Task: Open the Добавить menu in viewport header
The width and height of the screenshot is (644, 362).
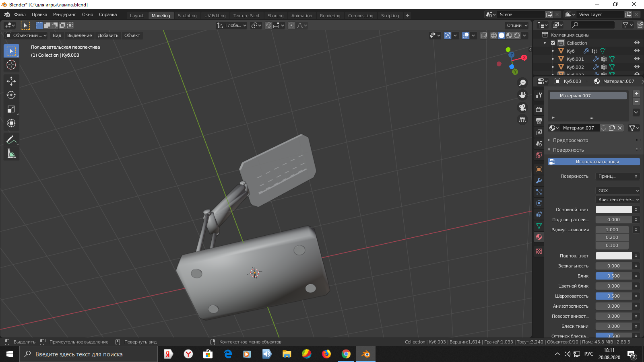Action: click(x=108, y=35)
